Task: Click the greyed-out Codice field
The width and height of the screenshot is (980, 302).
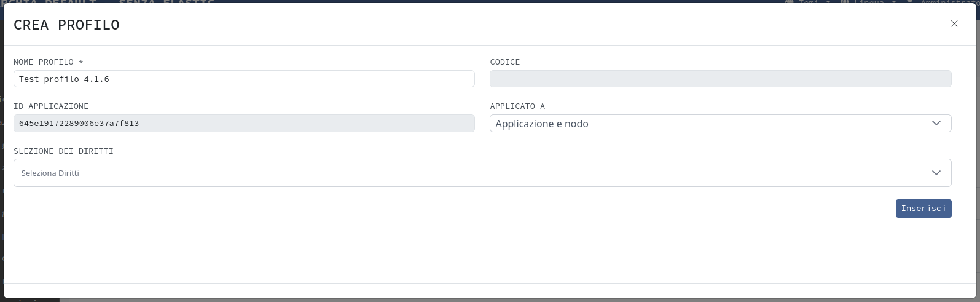Action: point(720,79)
